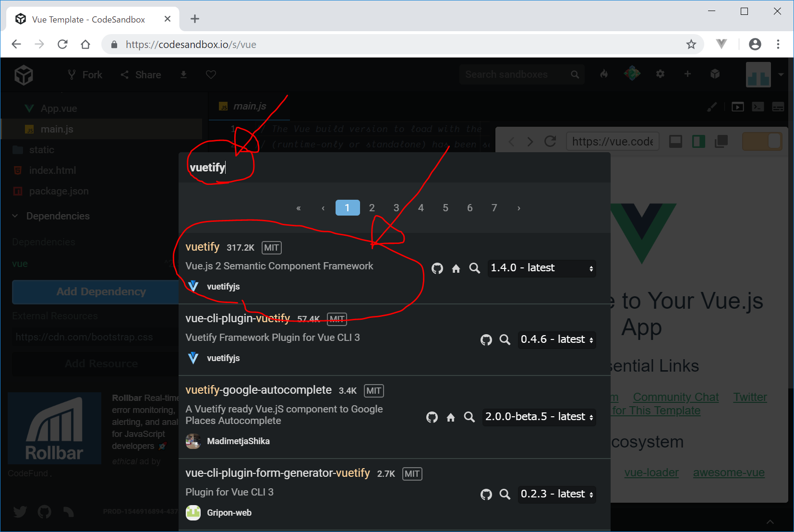794x532 pixels.
Task: Switch to main.js editor tab
Action: point(249,106)
